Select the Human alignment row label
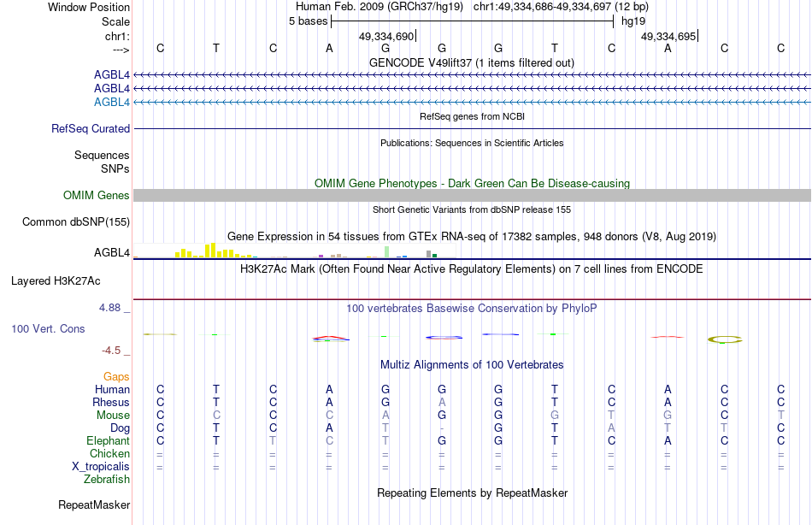Viewport: 812px width, 525px height. [112, 389]
